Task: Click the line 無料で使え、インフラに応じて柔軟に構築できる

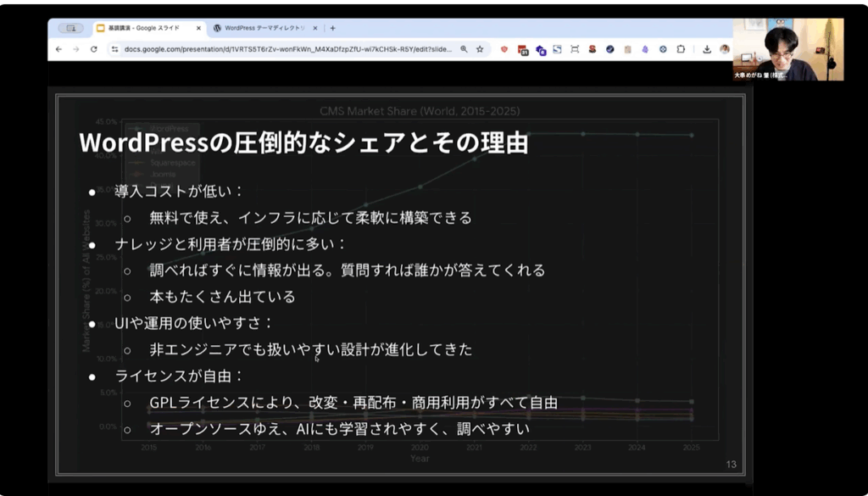Action: pos(310,218)
